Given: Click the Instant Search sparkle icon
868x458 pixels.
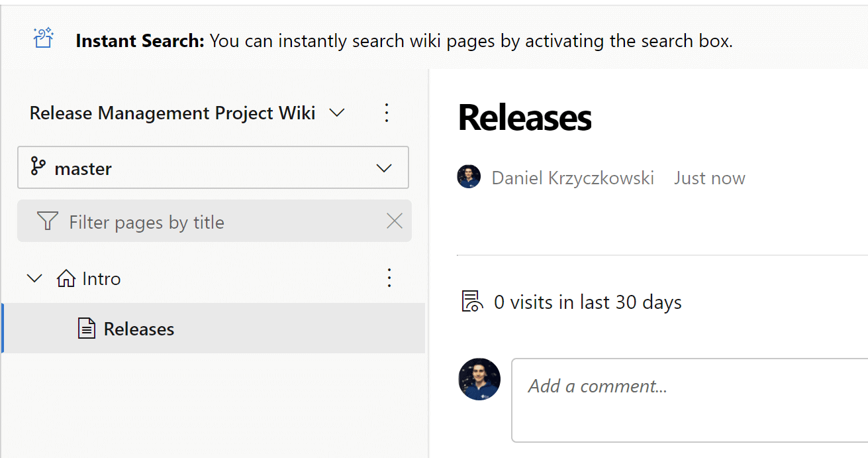Looking at the screenshot, I should click(44, 39).
